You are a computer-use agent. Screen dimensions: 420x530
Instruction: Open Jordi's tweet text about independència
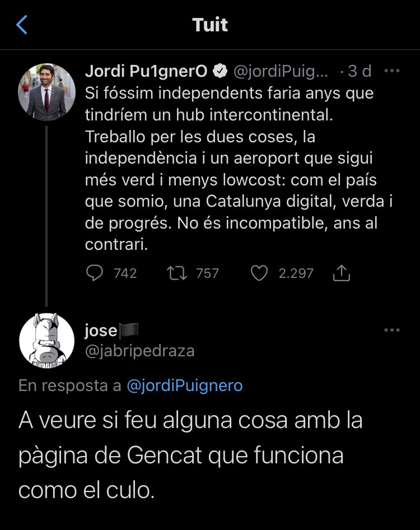coord(235,168)
